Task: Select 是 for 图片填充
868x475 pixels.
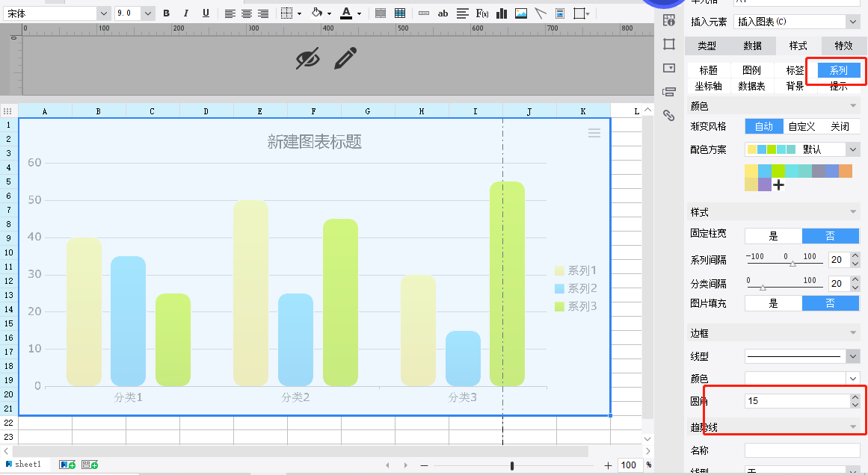Action: click(x=773, y=303)
